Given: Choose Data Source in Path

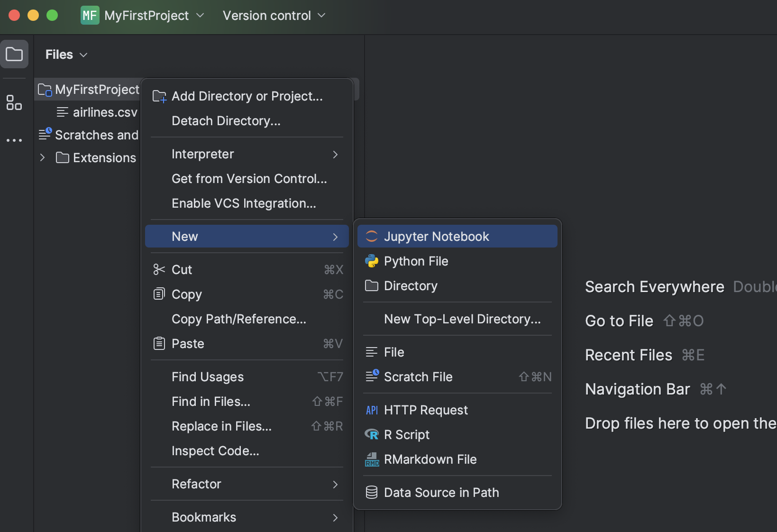Looking at the screenshot, I should (441, 492).
